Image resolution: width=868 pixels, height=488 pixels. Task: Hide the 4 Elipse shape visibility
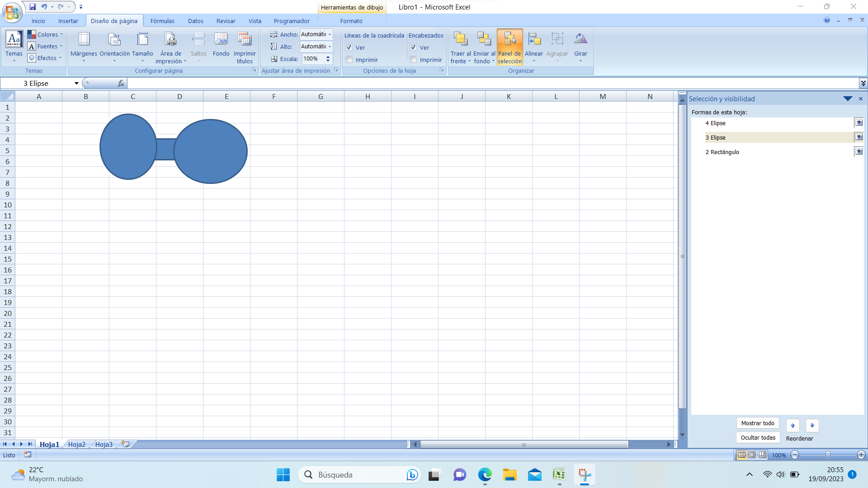[859, 123]
